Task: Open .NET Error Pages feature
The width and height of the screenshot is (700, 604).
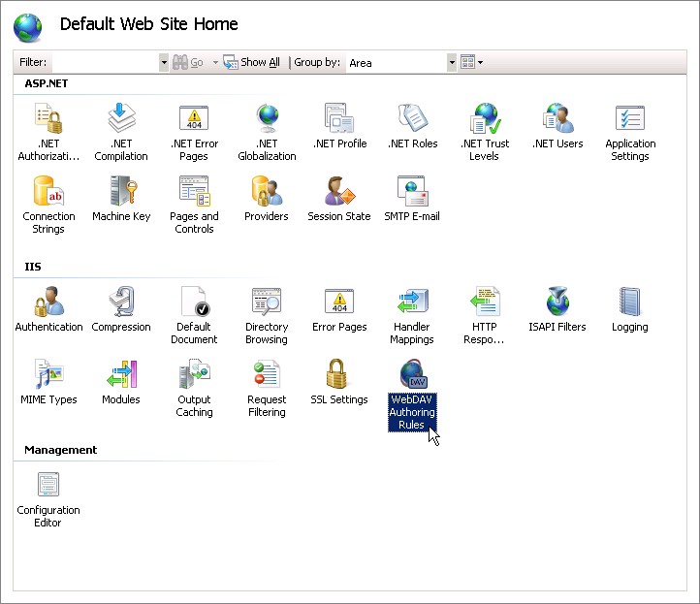Action: pyautogui.click(x=194, y=132)
